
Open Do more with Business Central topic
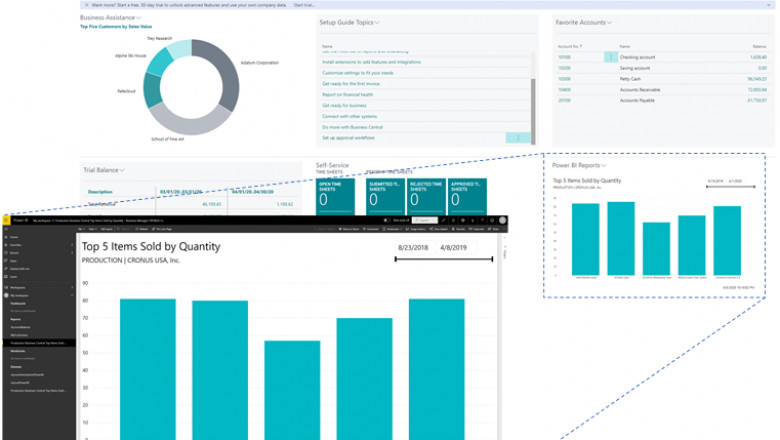(352, 127)
